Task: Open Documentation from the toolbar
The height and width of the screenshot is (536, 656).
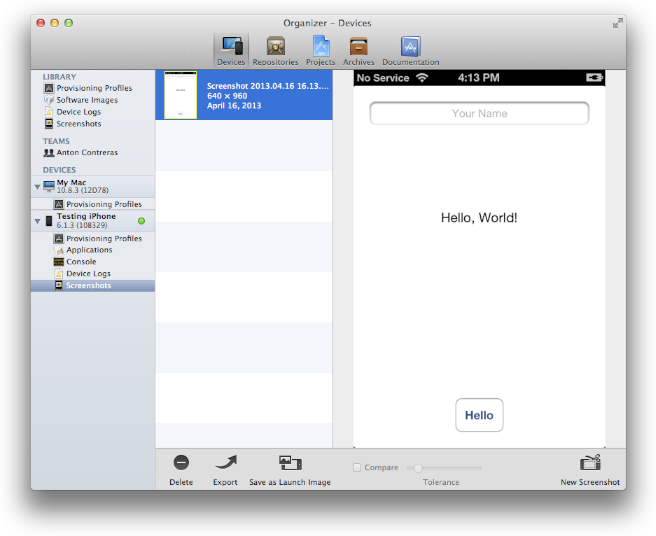Action: 410,48
